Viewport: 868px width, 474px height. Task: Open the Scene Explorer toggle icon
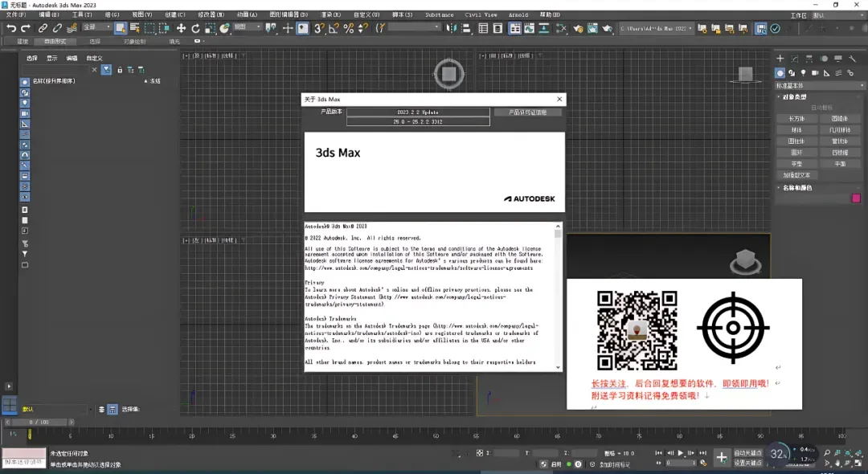[483, 28]
